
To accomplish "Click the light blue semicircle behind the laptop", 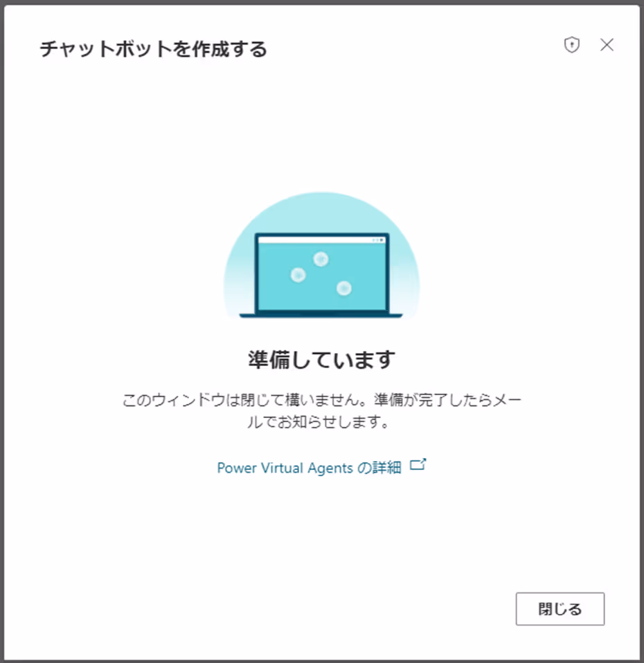I will 321,211.
